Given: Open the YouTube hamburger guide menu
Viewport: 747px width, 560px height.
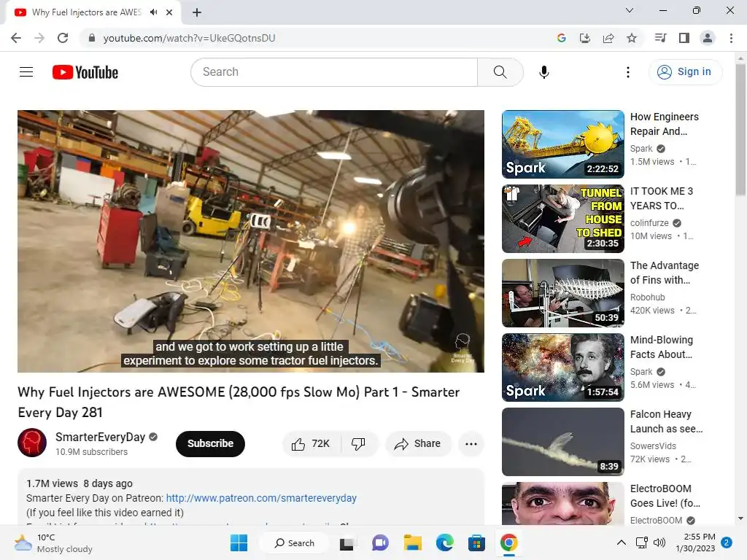Looking at the screenshot, I should (26, 72).
